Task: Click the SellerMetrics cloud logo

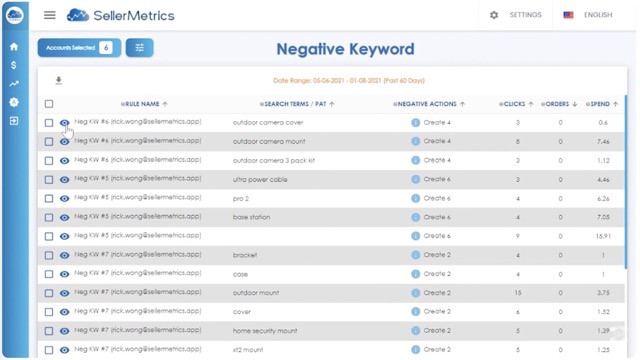Action: coord(78,15)
